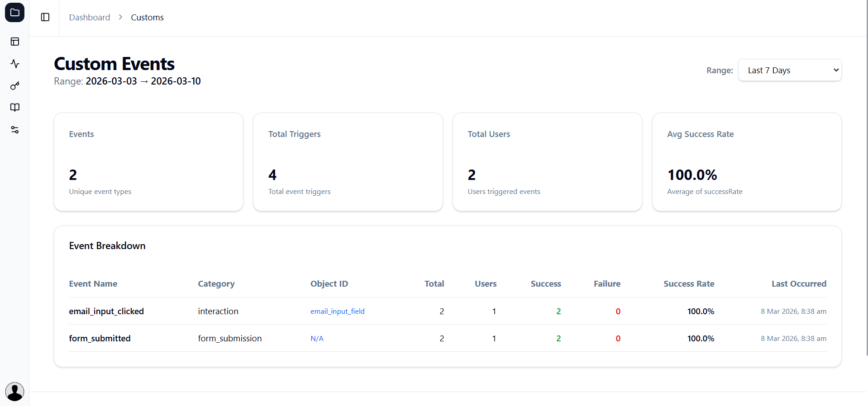Click the Category column header
The width and height of the screenshot is (868, 406).
coord(216,283)
